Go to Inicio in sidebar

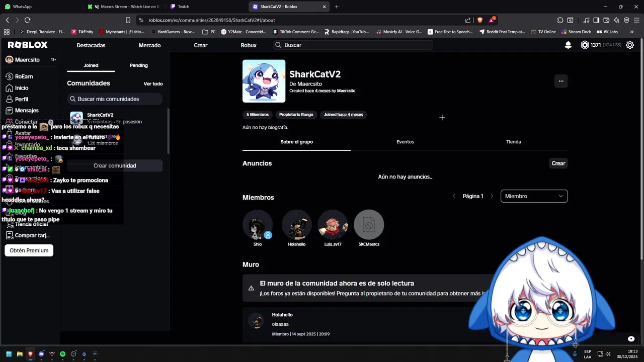click(17, 88)
